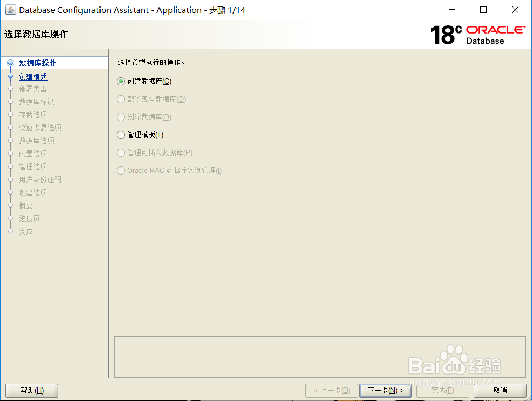The width and height of the screenshot is (532, 401).
Task: Pick the 删除数据库 operation
Action: click(x=120, y=117)
